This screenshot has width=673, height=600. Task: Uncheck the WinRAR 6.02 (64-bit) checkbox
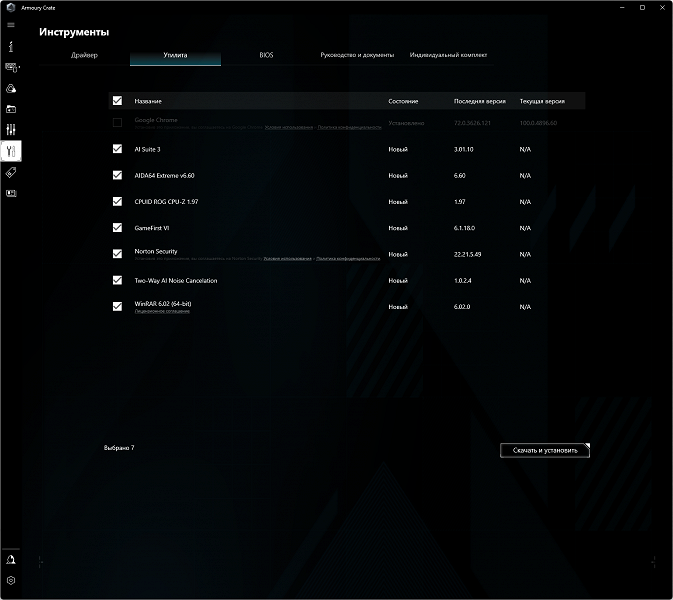(x=117, y=306)
